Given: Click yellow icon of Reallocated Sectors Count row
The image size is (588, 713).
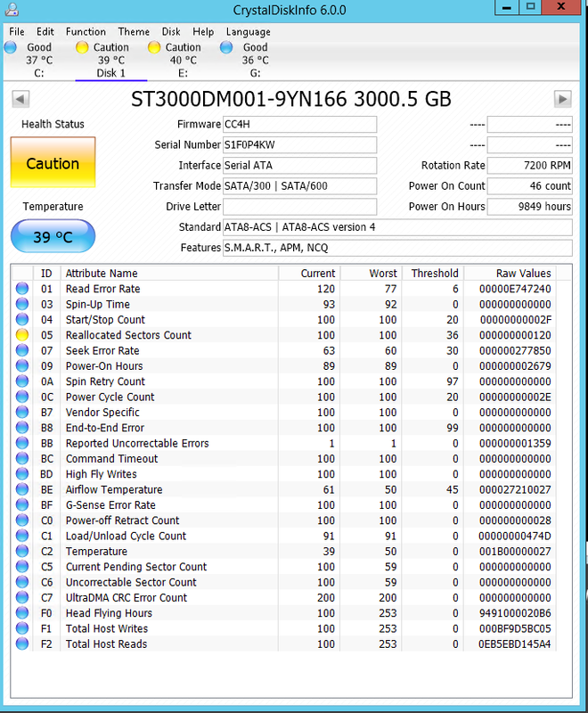Looking at the screenshot, I should click(x=21, y=335).
